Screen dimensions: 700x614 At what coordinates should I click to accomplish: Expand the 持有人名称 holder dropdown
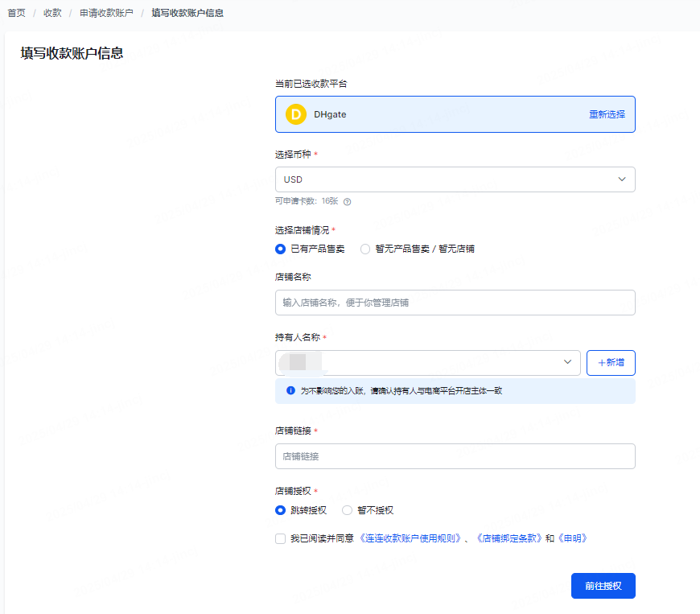point(426,363)
